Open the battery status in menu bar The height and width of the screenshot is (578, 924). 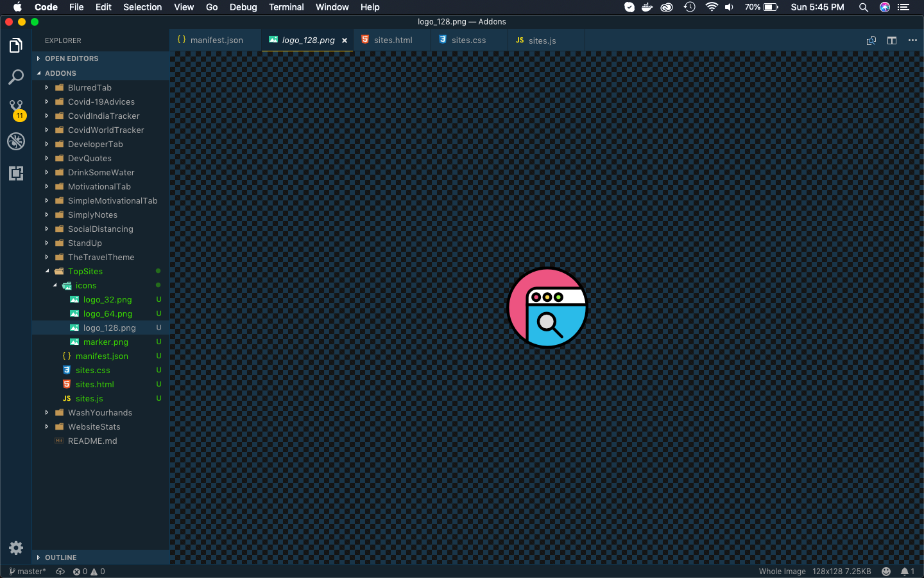pos(762,7)
